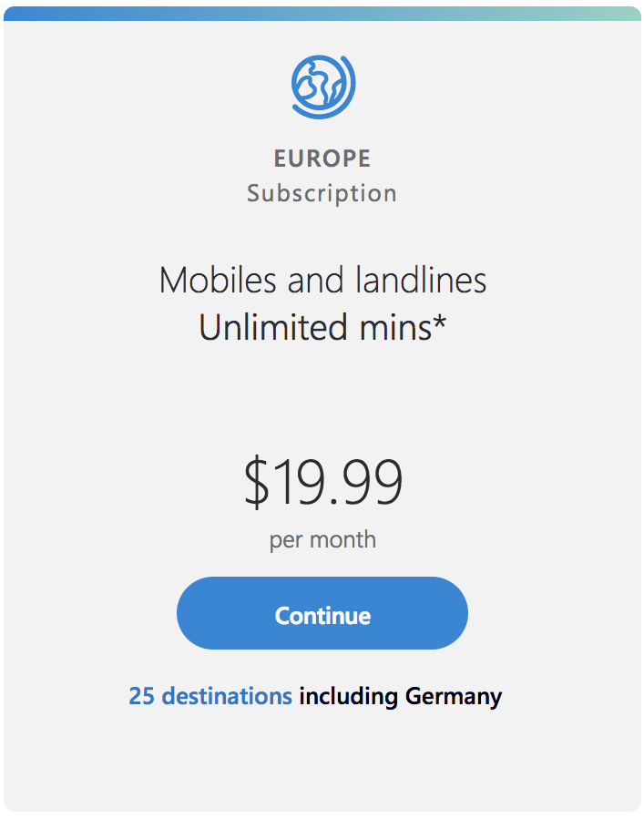Click the word Mobiles in the description
The image size is (644, 819).
218,281
